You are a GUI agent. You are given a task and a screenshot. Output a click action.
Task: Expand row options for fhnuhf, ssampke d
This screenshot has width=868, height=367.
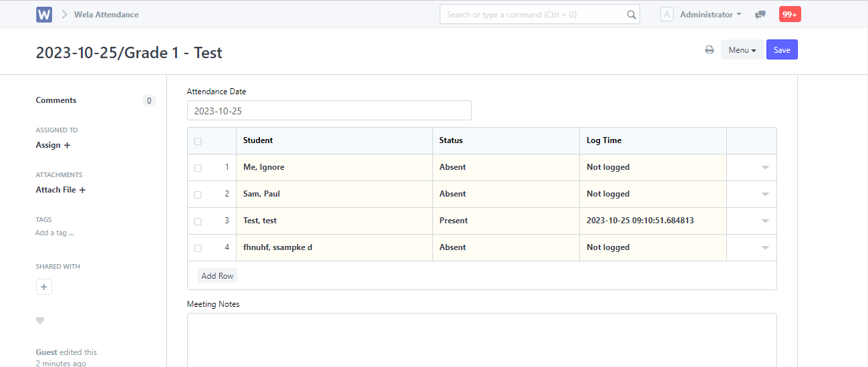765,248
